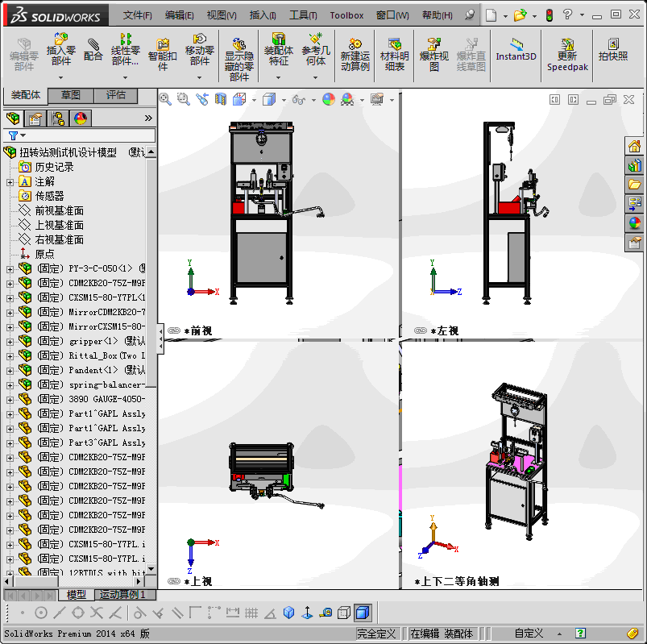The width and height of the screenshot is (647, 644).
Task: Click Reference Geometry tool
Action: point(316,50)
